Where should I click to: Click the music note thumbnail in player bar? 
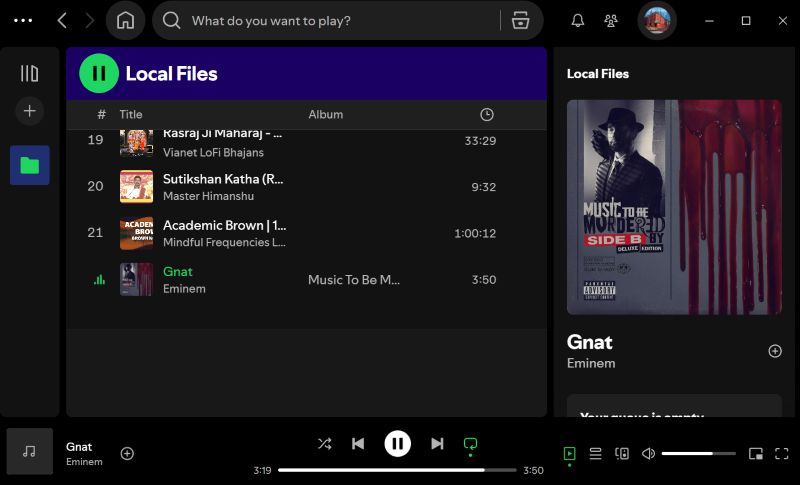(30, 451)
